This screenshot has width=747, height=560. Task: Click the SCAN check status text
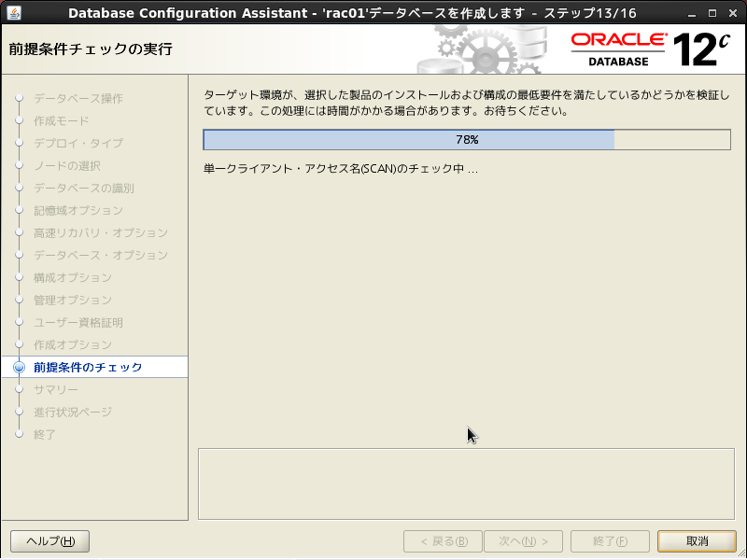click(x=341, y=169)
